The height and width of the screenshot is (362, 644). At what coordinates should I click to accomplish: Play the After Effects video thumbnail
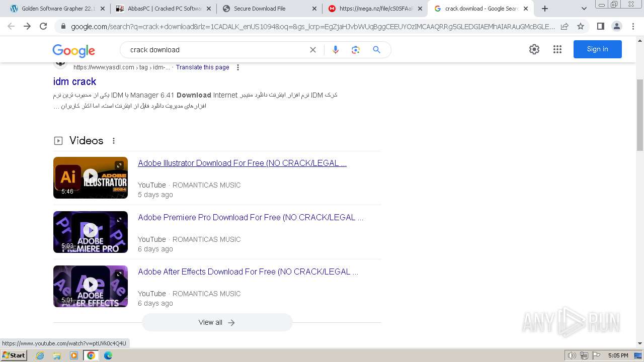pos(91,286)
